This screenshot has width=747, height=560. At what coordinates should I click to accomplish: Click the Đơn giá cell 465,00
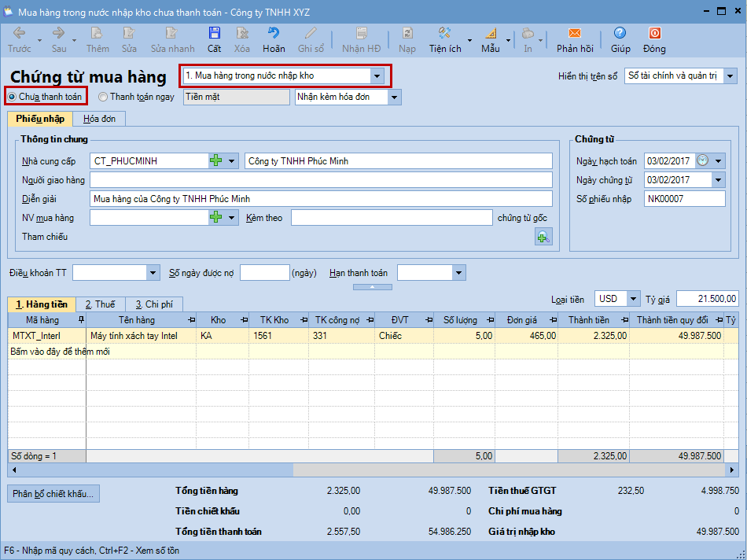526,336
